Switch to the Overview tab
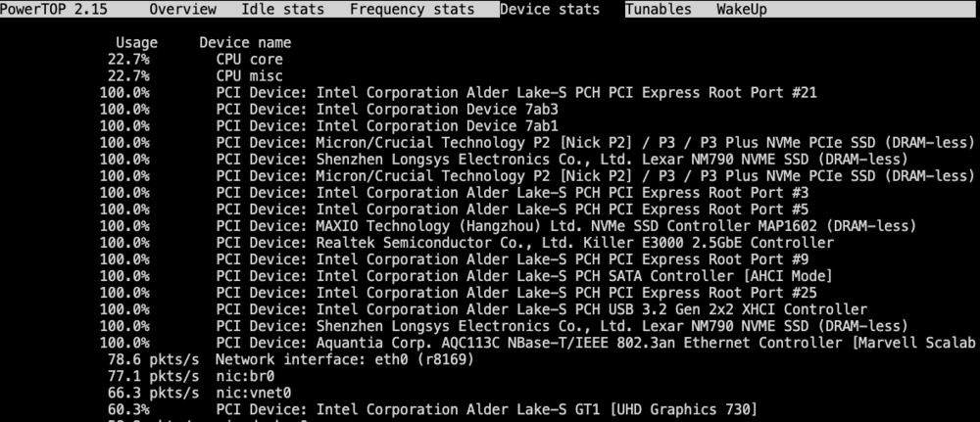Image resolution: width=980 pixels, height=422 pixels. [x=182, y=10]
